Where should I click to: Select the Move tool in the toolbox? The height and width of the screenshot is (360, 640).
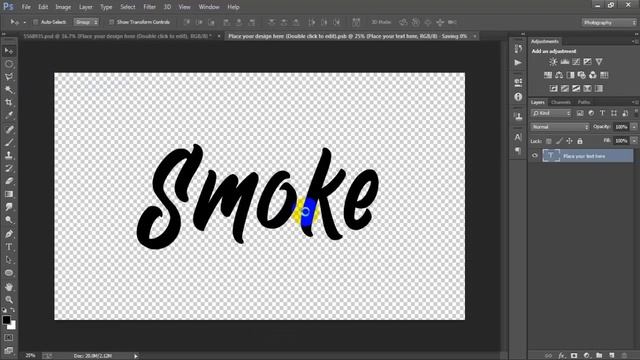(9, 51)
